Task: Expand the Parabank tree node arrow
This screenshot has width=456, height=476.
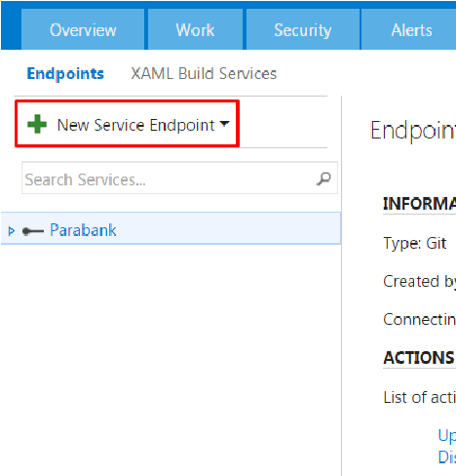Action: [12, 231]
